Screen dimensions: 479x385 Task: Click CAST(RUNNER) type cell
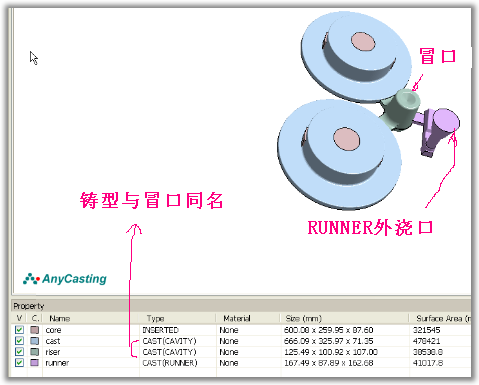coord(170,363)
